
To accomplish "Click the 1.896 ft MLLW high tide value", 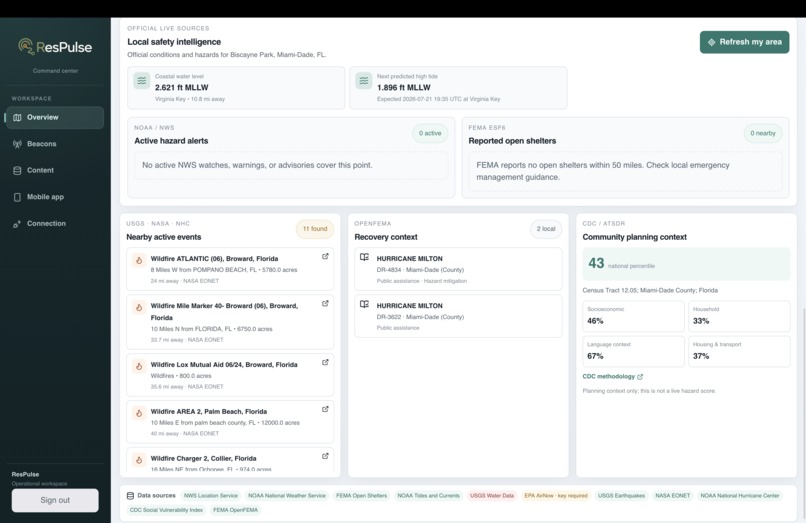I will 404,88.
